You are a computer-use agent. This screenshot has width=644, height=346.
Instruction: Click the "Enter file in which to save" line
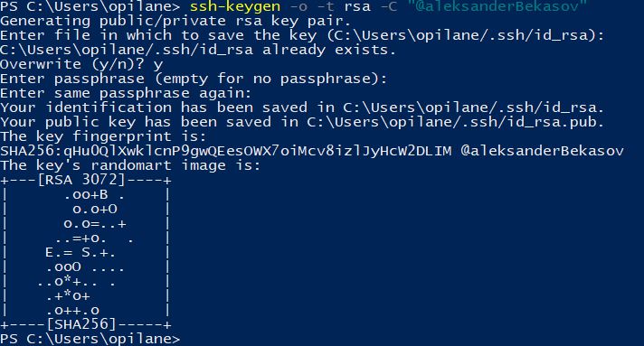[302, 35]
